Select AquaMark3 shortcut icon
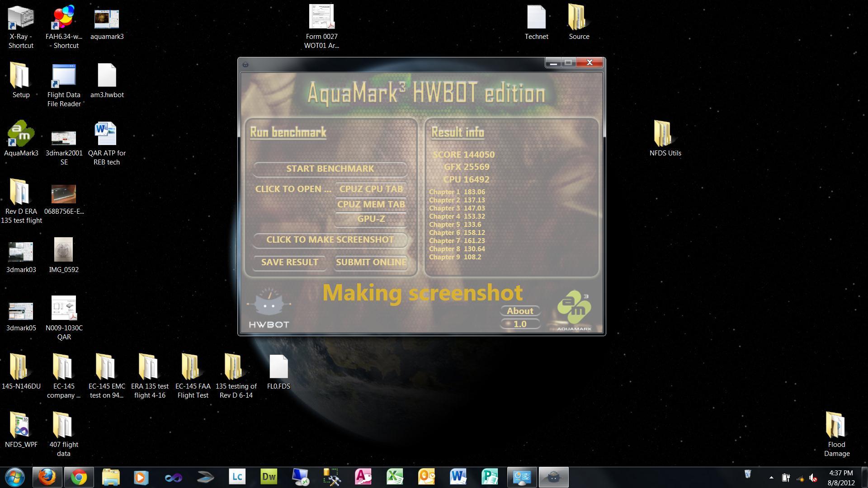Viewport: 868px width, 488px height. coord(21,139)
